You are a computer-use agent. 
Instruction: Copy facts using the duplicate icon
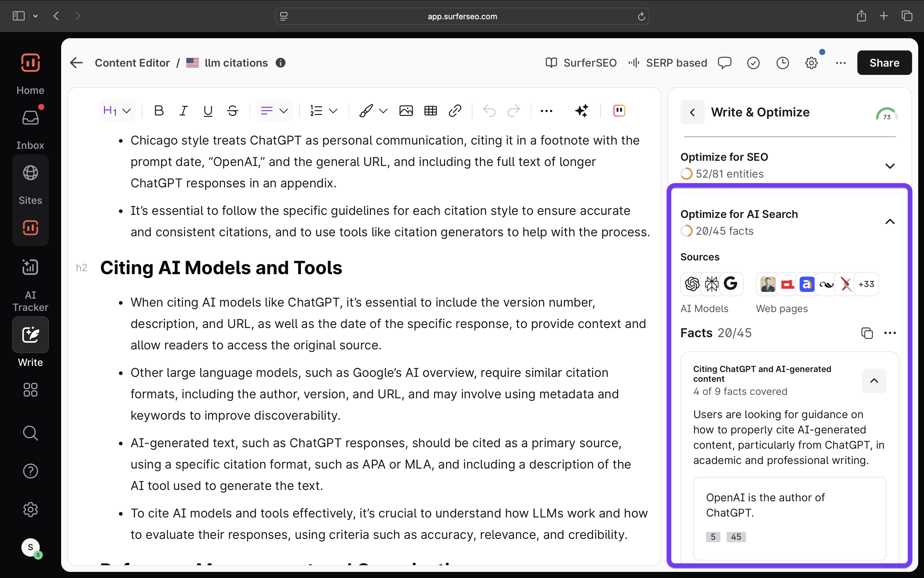coord(867,333)
